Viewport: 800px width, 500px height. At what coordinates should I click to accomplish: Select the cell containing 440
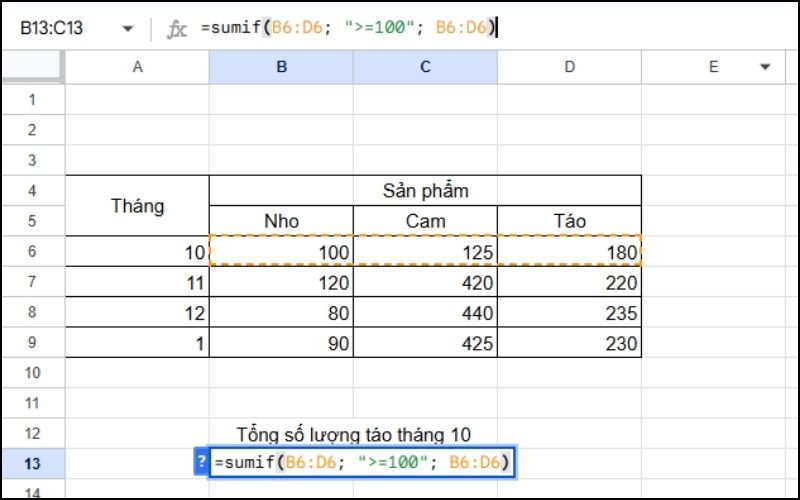[425, 312]
